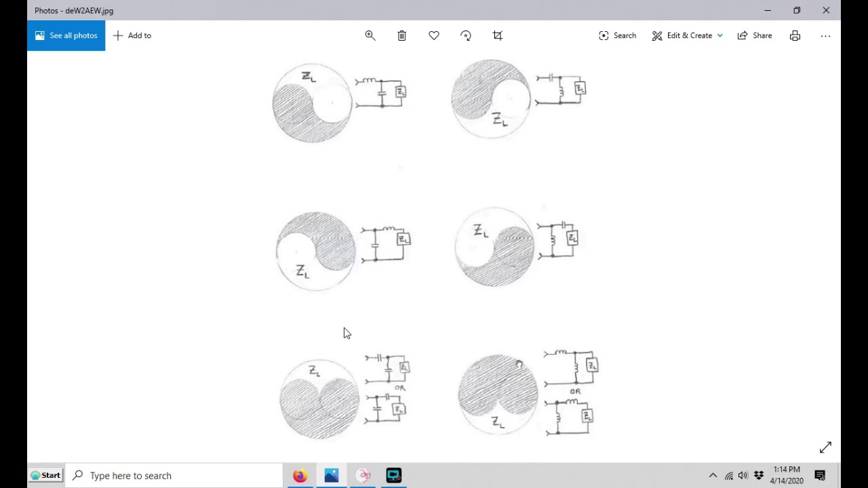Click taskbar search box
This screenshot has width=868, height=488.
tap(174, 475)
